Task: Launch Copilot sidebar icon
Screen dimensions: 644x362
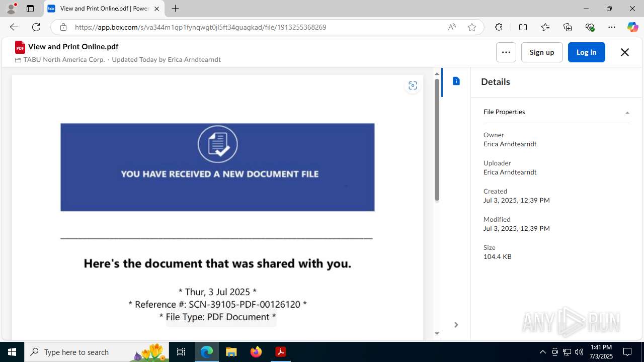Action: [x=632, y=27]
